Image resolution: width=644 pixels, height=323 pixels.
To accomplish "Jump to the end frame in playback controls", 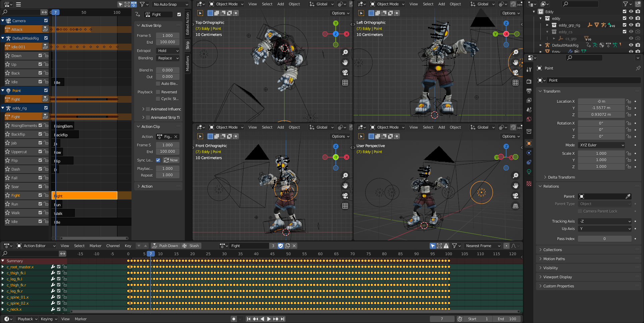I will (x=283, y=319).
